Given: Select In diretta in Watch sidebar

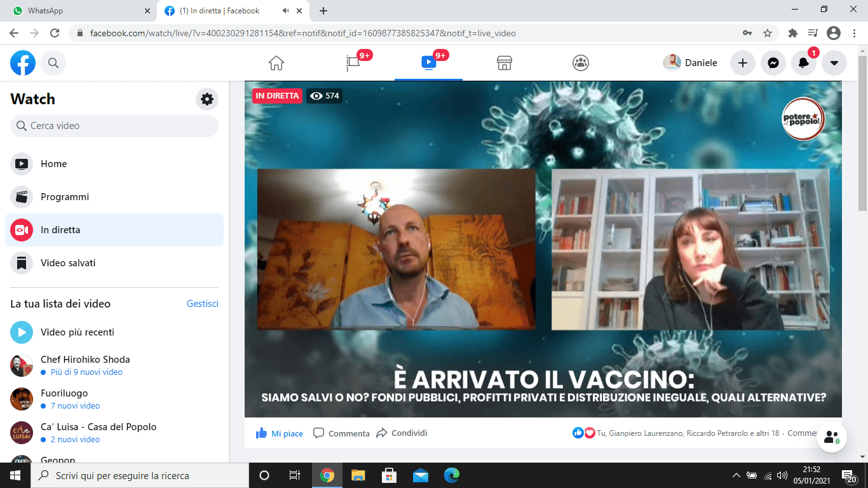Looking at the screenshot, I should [x=114, y=230].
